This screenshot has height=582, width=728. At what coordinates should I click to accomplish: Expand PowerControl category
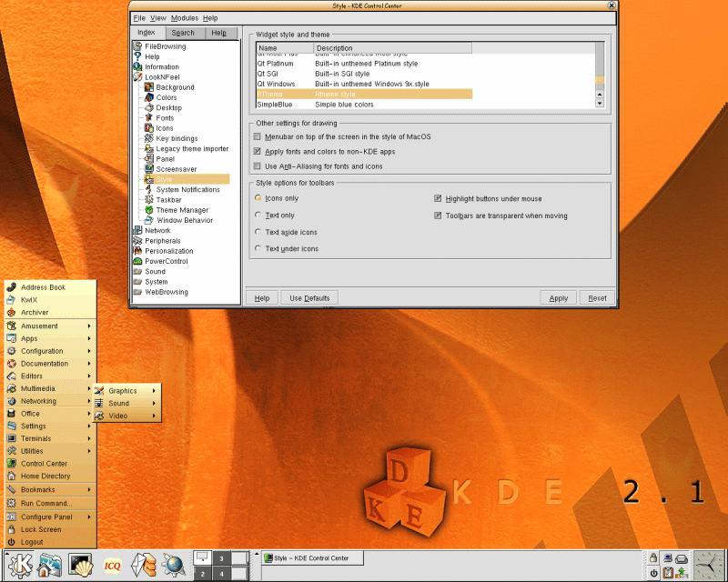pos(161,261)
